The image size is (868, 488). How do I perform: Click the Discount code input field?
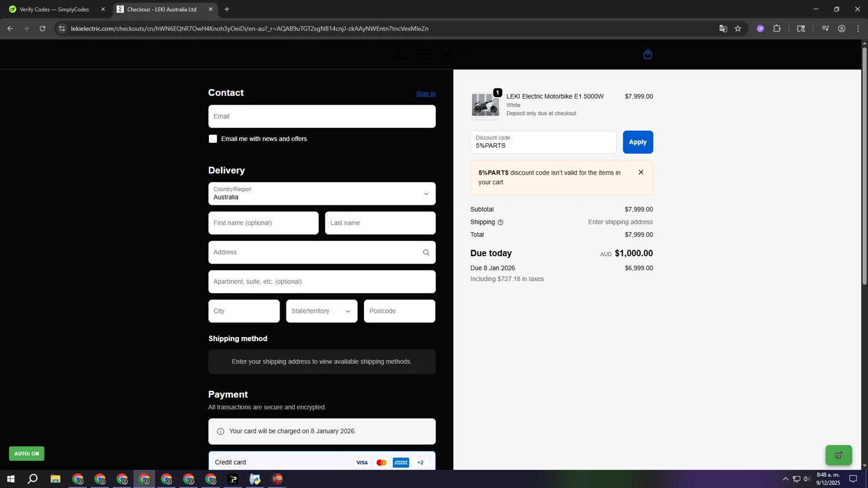pos(543,142)
